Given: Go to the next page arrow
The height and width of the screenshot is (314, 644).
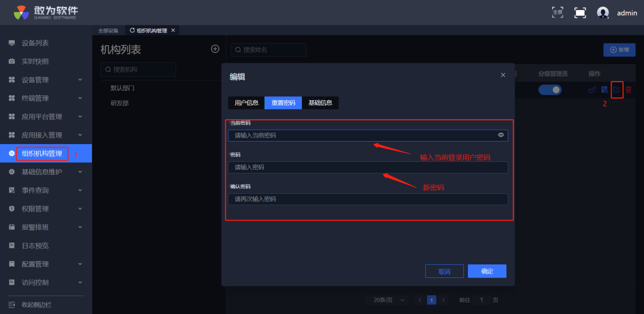Looking at the screenshot, I should pos(444,300).
